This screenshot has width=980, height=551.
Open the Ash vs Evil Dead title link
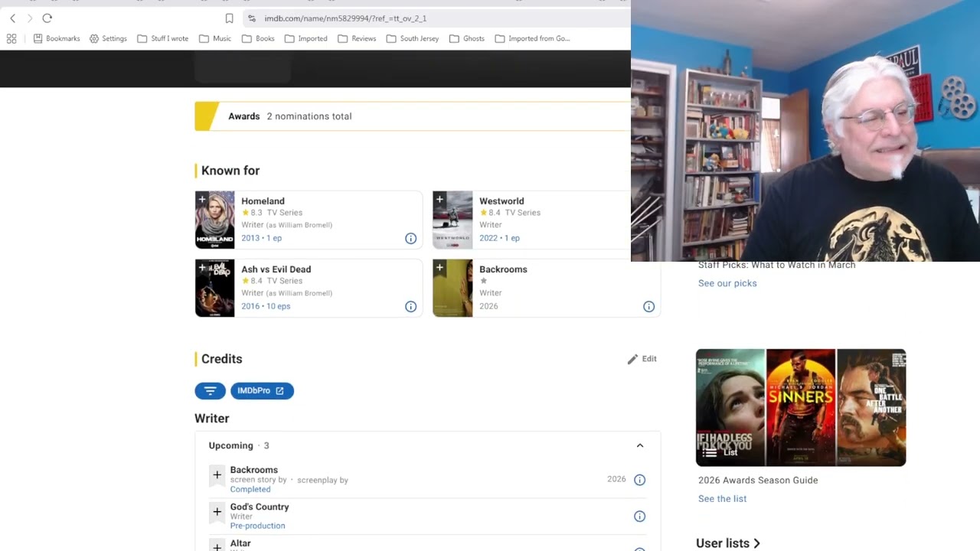[276, 269]
